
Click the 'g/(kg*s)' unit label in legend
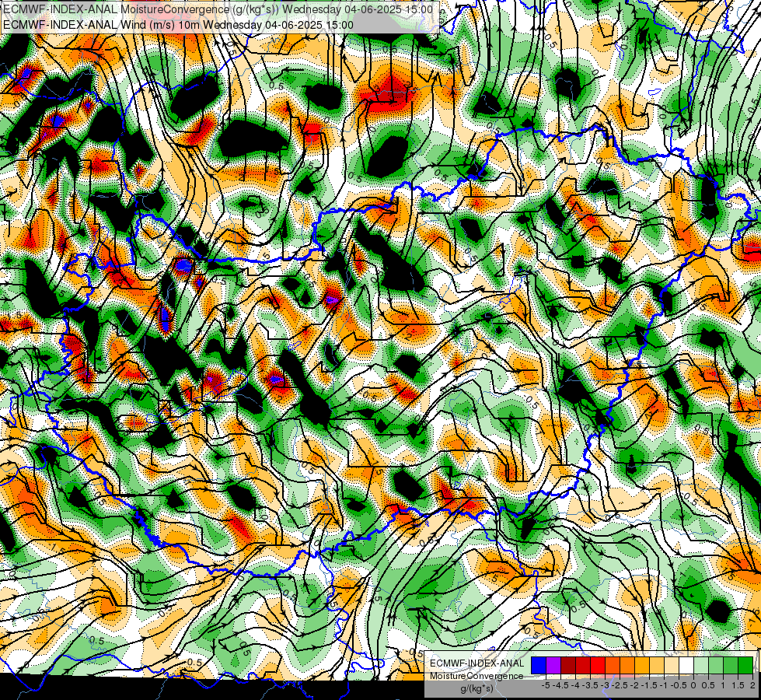point(477,689)
